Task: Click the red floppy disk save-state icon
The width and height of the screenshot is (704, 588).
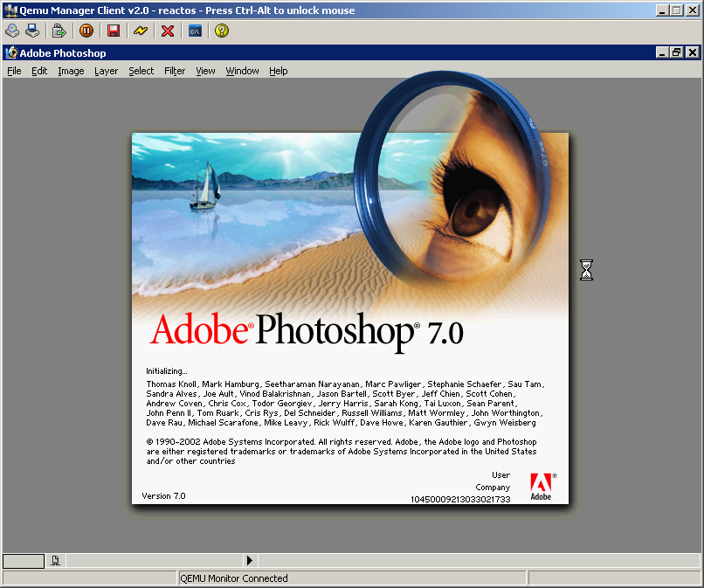Action: pos(114,31)
